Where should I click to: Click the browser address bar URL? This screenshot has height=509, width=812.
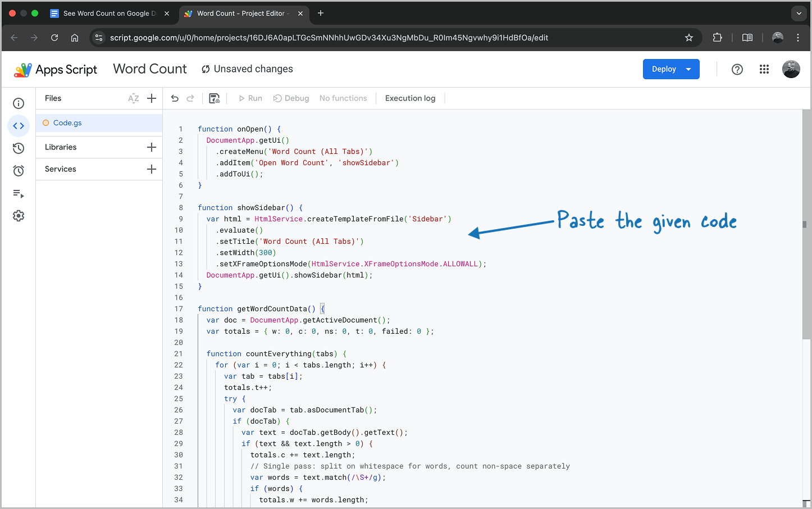tap(329, 38)
